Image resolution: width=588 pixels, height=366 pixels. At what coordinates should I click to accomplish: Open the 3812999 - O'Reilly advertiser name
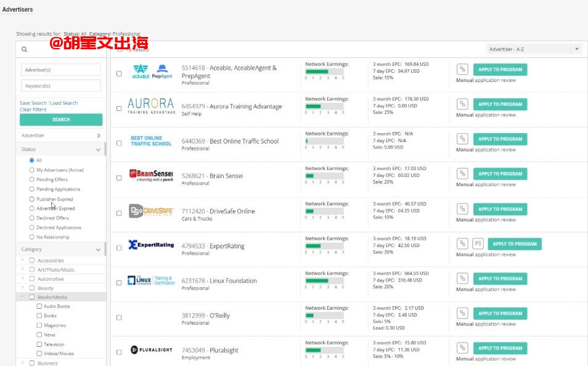point(205,315)
